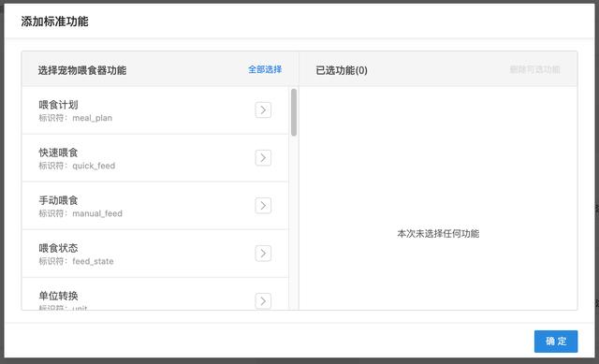Click the function list scrollbar thumb
Screen dimensions: 599x364
tap(293, 112)
